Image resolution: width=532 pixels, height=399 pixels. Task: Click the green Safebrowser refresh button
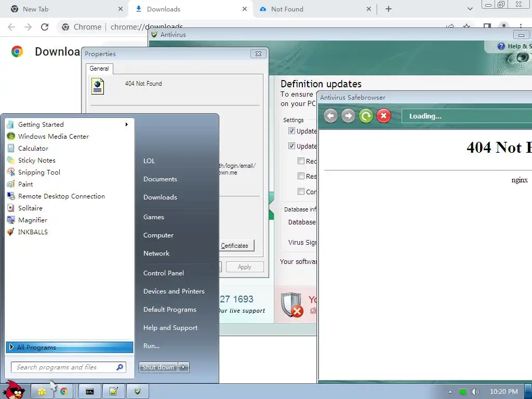point(366,116)
